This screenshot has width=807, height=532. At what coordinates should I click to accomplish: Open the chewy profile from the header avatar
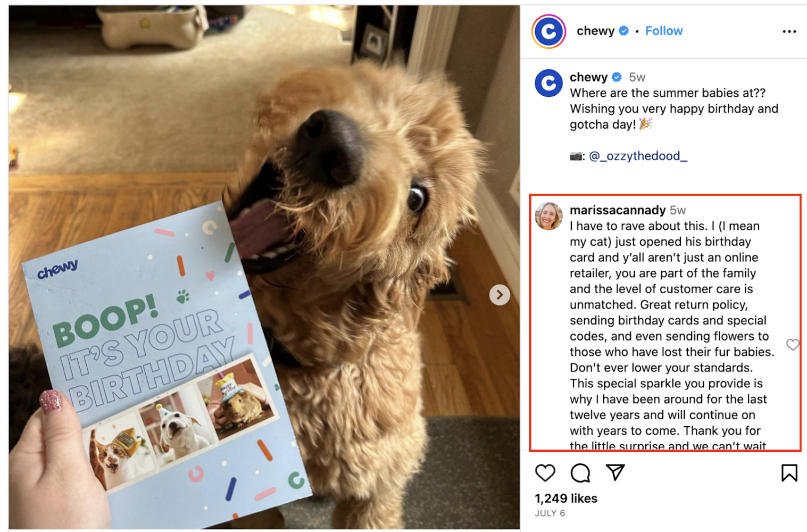click(x=548, y=31)
